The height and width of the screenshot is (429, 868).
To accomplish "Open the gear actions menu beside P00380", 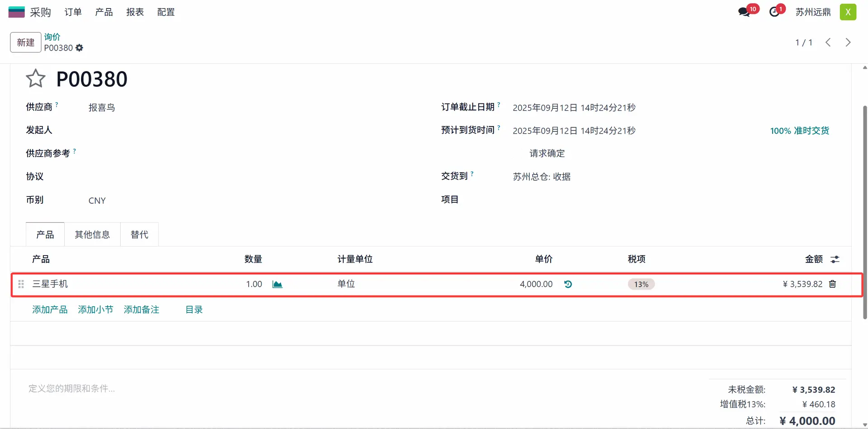I will [80, 48].
